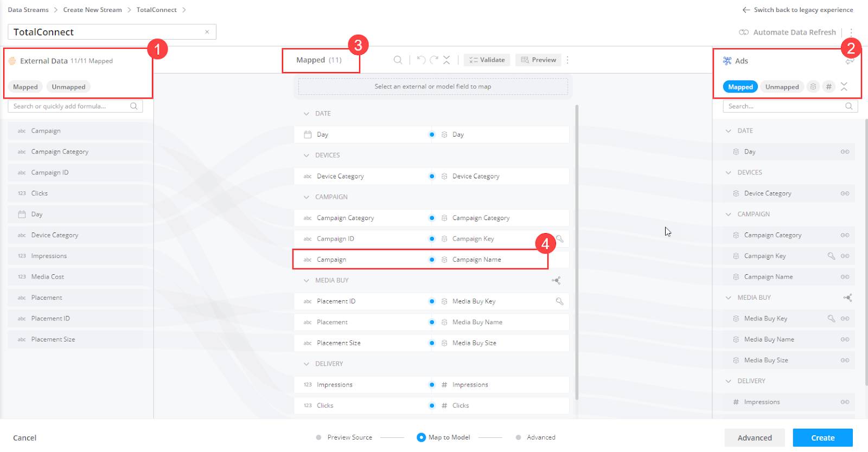868x452 pixels.
Task: Click the Ads panel search field
Action: pos(790,106)
